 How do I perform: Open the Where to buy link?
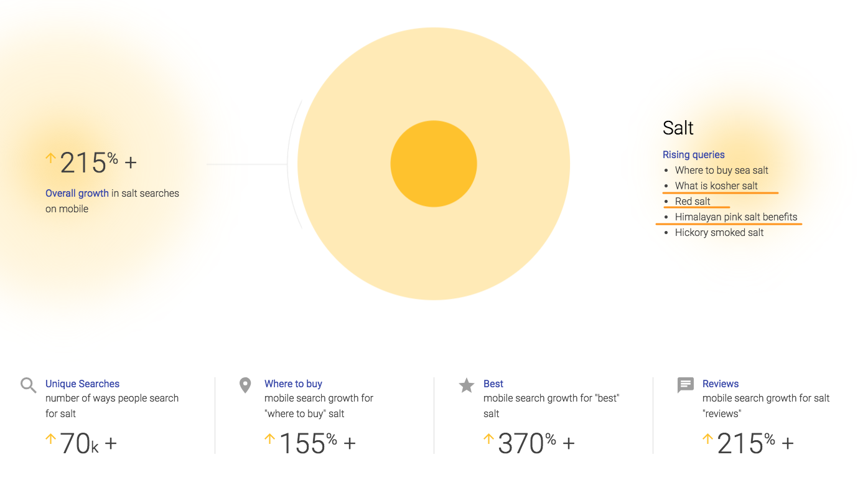pos(293,384)
